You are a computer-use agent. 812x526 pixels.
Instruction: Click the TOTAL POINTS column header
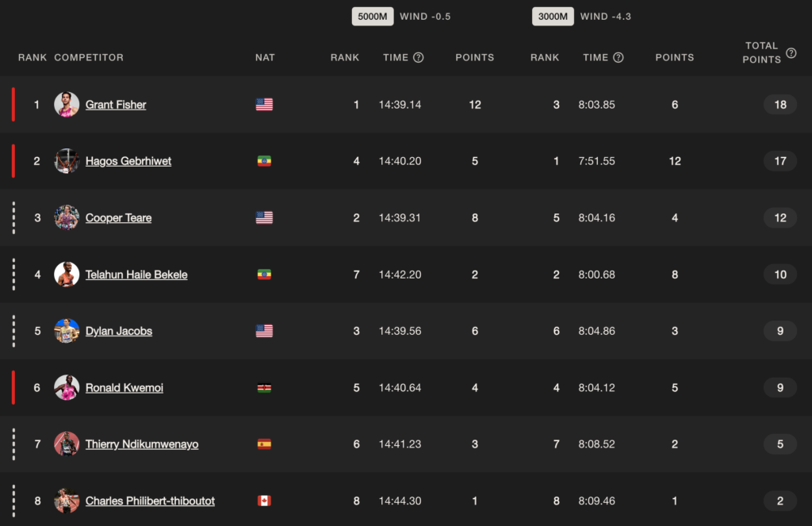click(761, 53)
